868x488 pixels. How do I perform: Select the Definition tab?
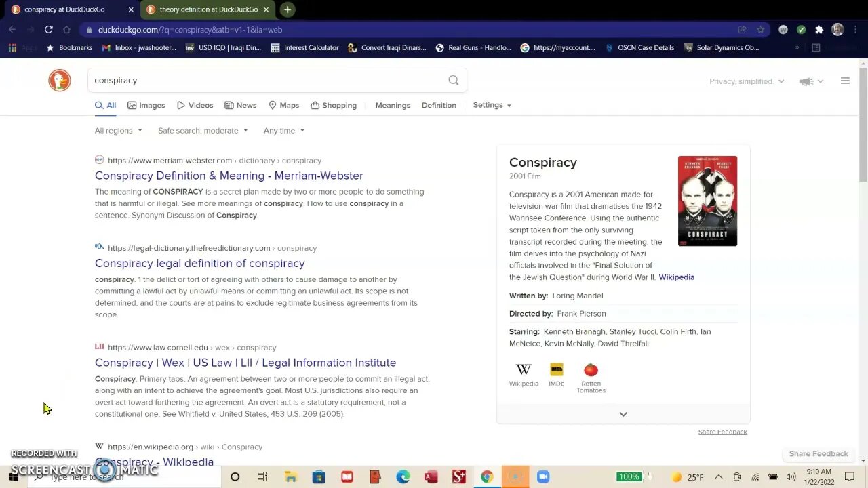coord(439,106)
